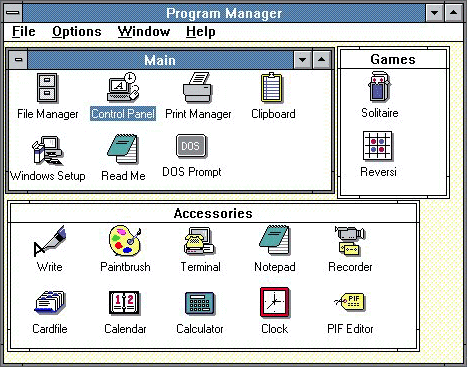Click the DOS Prompt icon
Screen dimensions: 467x368
point(191,146)
